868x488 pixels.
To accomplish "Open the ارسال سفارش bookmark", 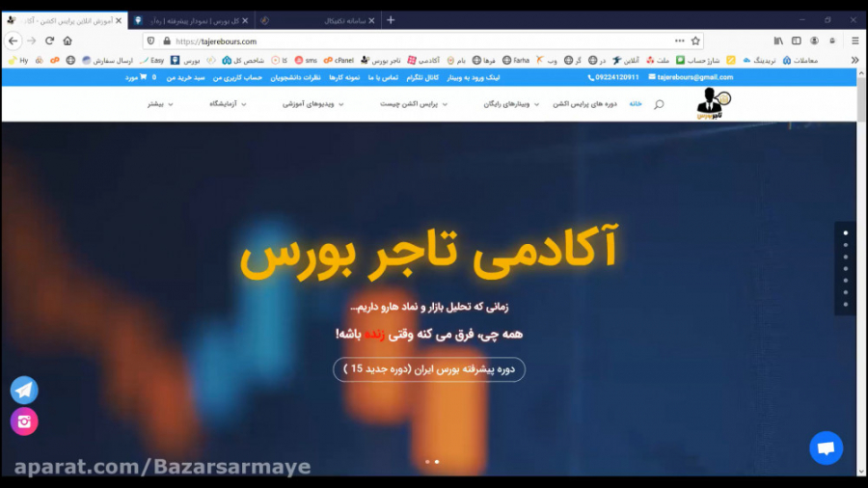I will point(107,61).
